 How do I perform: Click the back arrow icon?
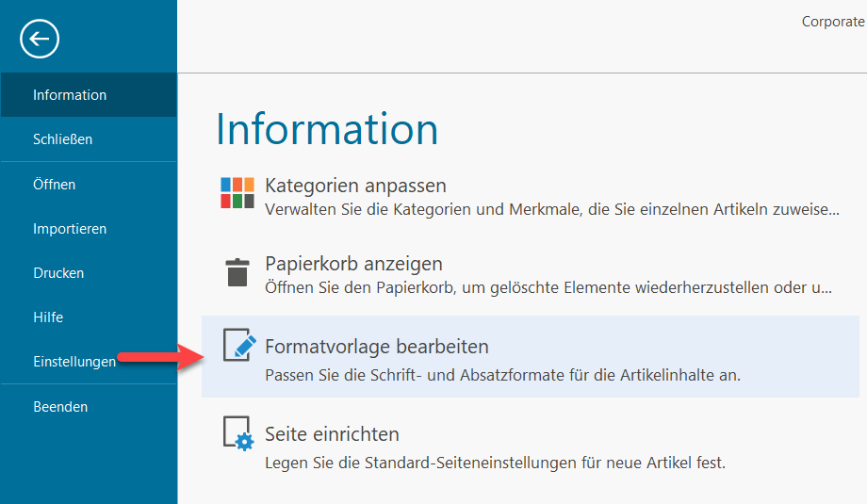40,39
